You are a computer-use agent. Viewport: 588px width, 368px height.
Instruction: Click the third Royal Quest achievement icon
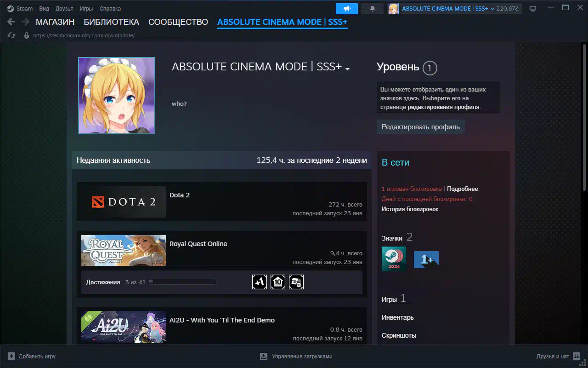point(296,282)
